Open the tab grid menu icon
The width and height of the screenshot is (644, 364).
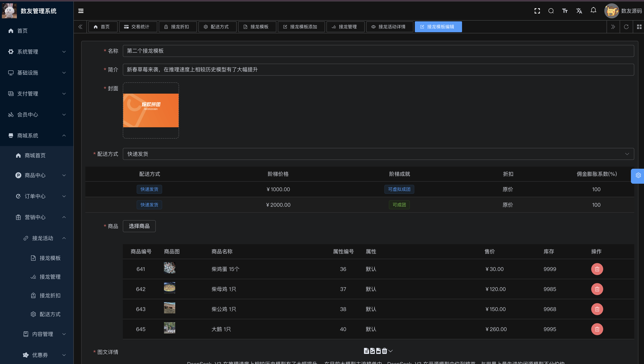click(x=639, y=27)
